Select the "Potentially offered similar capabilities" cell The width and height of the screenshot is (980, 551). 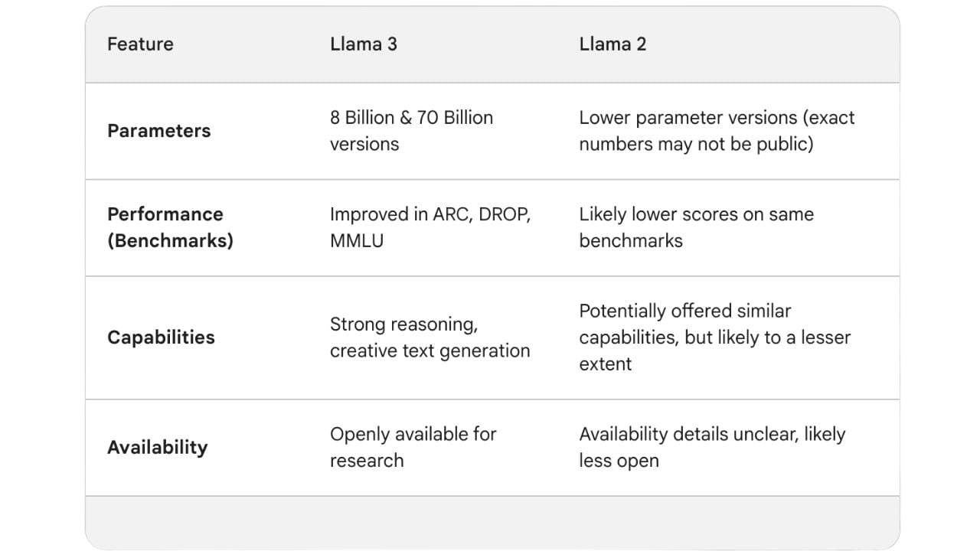point(714,337)
